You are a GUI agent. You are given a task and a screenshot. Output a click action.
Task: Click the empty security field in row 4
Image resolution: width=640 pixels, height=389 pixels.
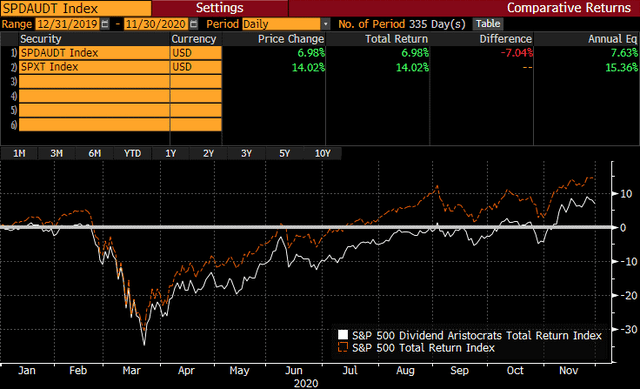94,96
